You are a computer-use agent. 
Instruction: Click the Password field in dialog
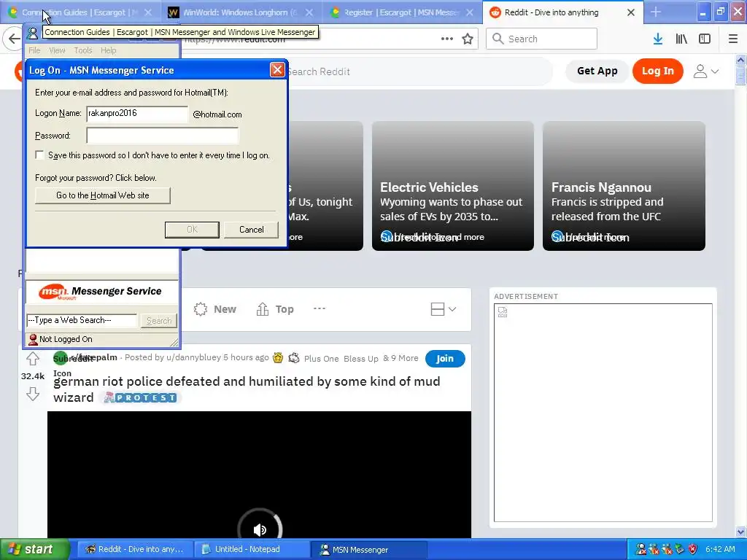(162, 135)
